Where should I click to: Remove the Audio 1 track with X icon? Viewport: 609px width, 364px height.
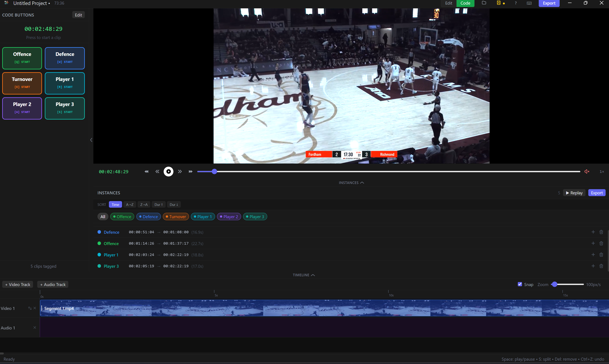[35, 327]
